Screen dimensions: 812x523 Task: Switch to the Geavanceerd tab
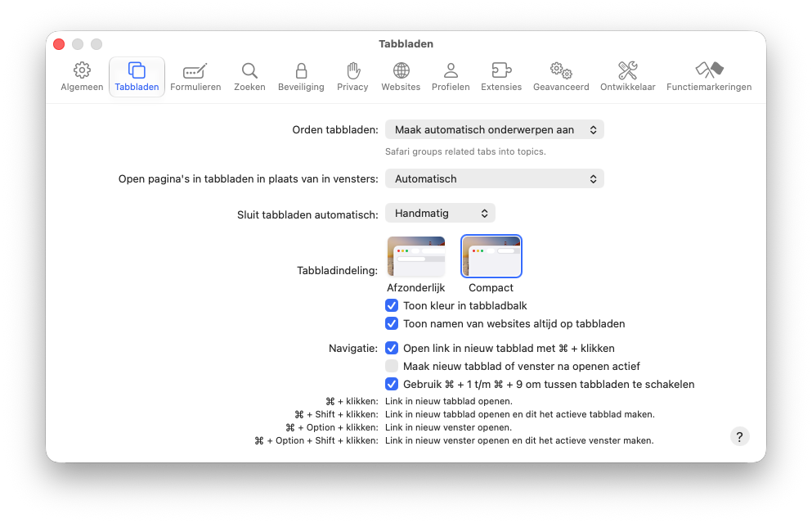pyautogui.click(x=561, y=77)
